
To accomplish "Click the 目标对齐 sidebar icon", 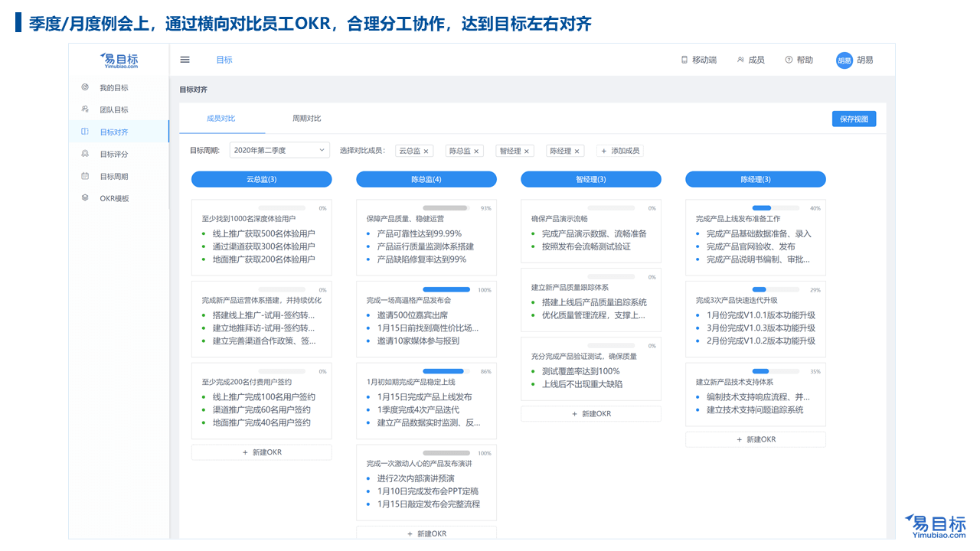I will 85,132.
